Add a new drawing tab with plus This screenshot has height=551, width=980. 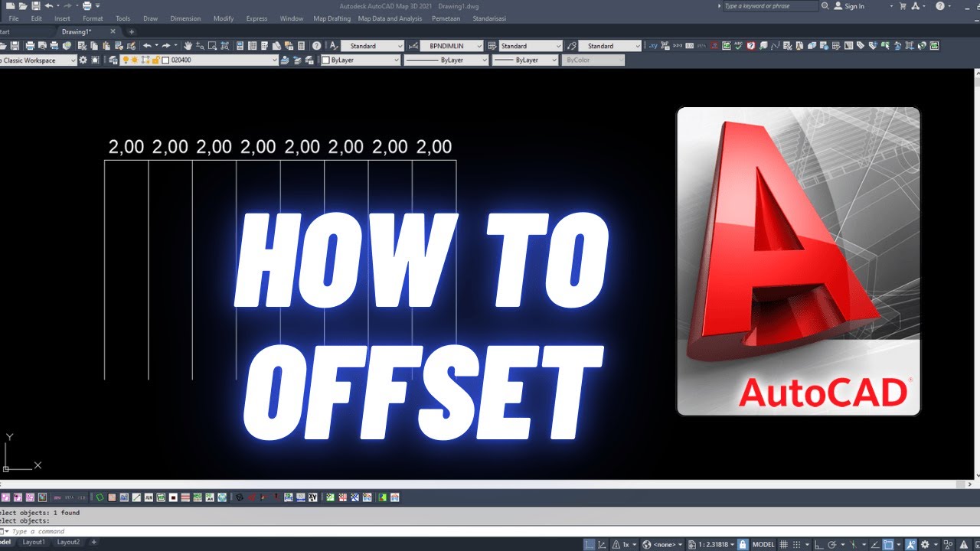pos(131,31)
